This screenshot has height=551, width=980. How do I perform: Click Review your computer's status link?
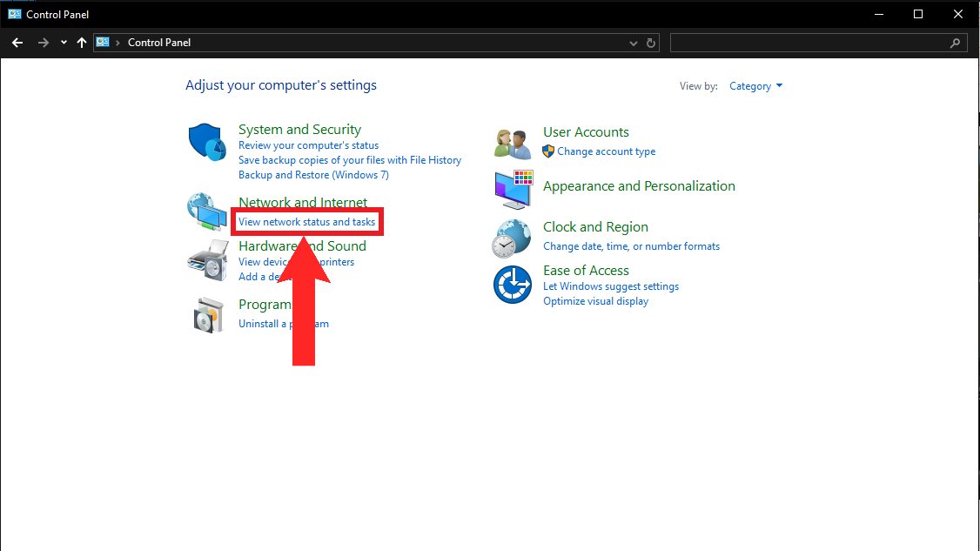[308, 145]
